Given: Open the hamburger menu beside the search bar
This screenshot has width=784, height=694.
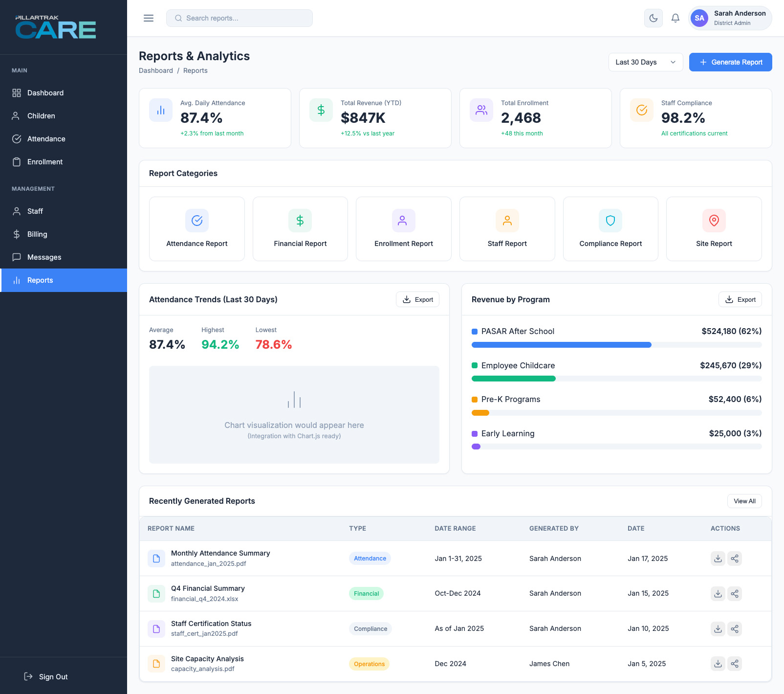Looking at the screenshot, I should (x=148, y=18).
